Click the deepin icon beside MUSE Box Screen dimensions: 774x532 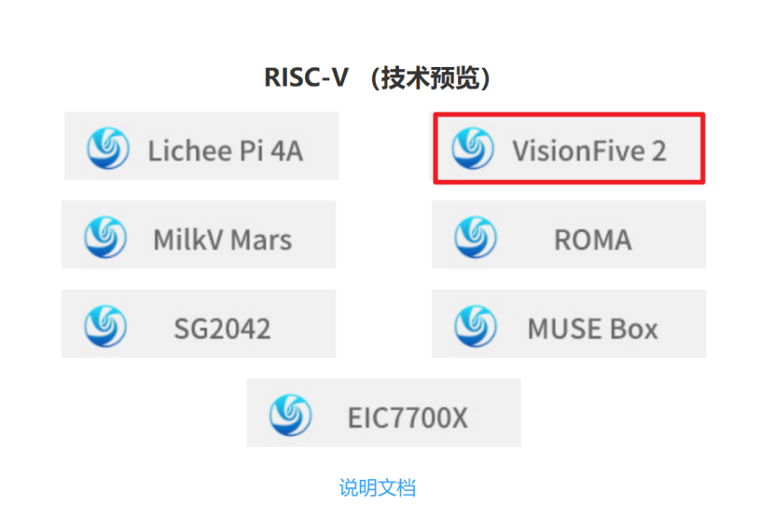[x=475, y=326]
